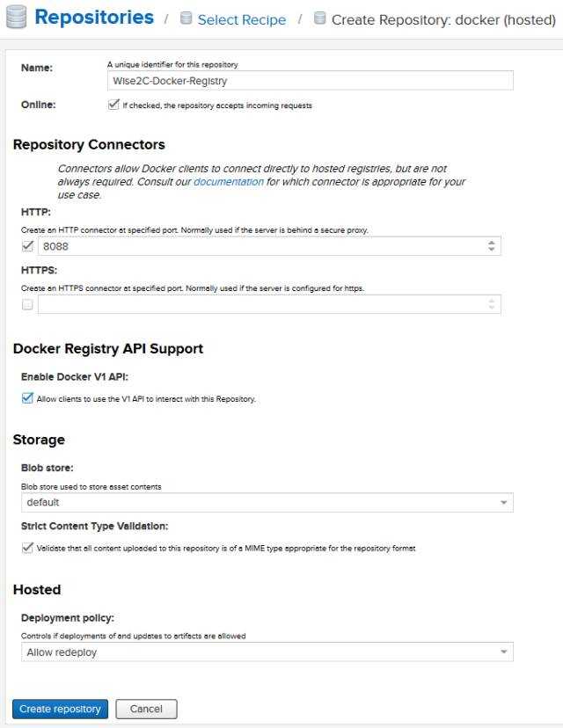Focus the repository Name field
The width and height of the screenshot is (563, 728).
click(307, 80)
